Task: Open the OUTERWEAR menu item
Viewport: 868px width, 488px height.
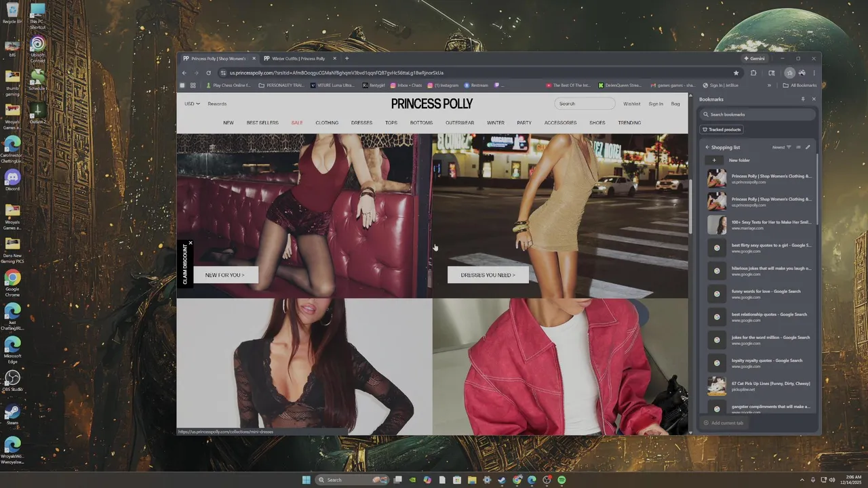Action: [460, 123]
